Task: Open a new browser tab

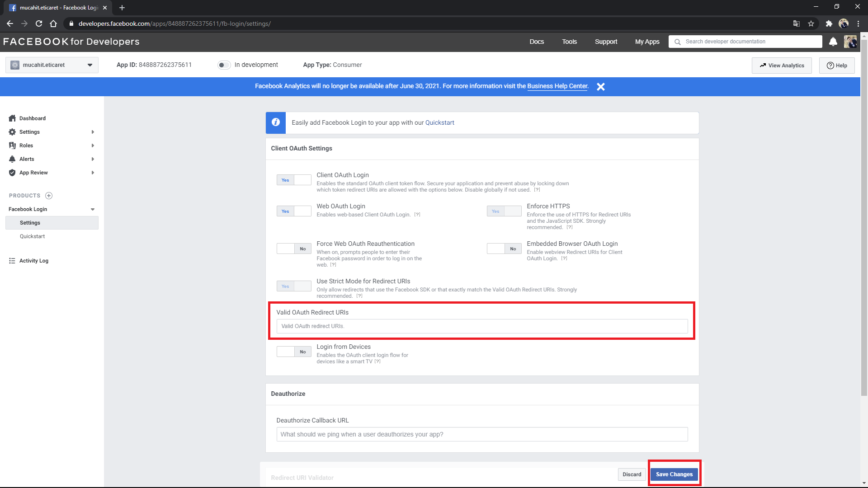Action: point(122,8)
